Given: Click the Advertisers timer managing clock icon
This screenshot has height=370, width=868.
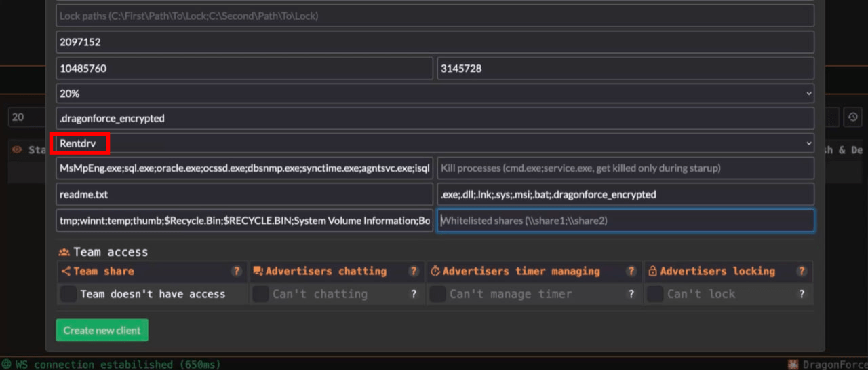Looking at the screenshot, I should click(435, 272).
